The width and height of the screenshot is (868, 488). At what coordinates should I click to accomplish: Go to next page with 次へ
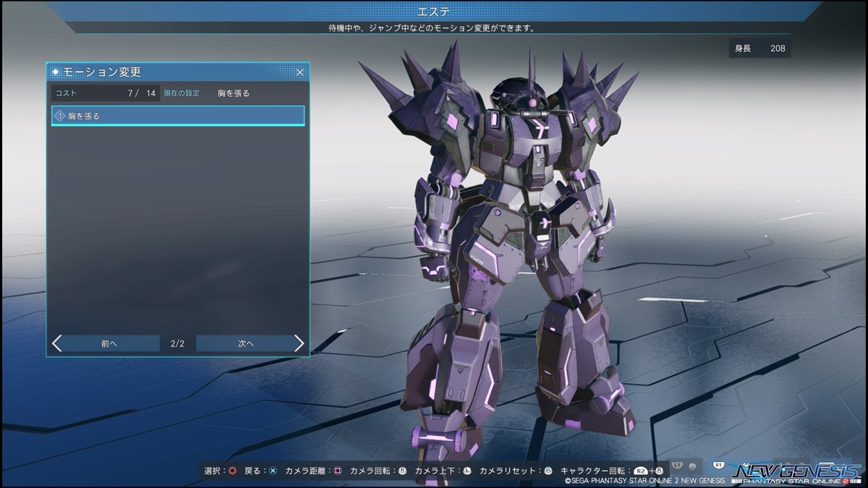250,343
